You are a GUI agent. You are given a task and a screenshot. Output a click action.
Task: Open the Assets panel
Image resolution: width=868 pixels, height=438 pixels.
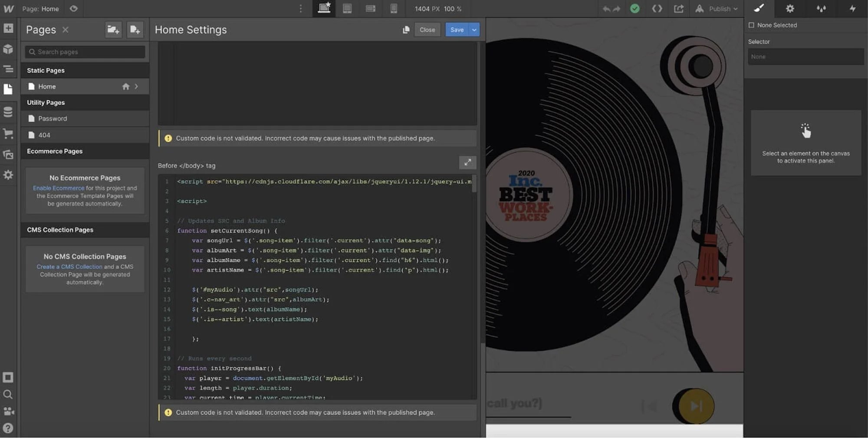point(9,154)
